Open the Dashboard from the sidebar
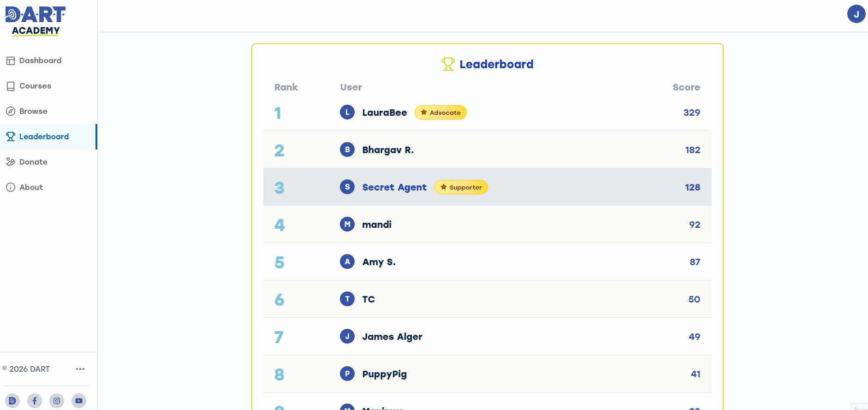The width and height of the screenshot is (868, 410). tap(40, 60)
